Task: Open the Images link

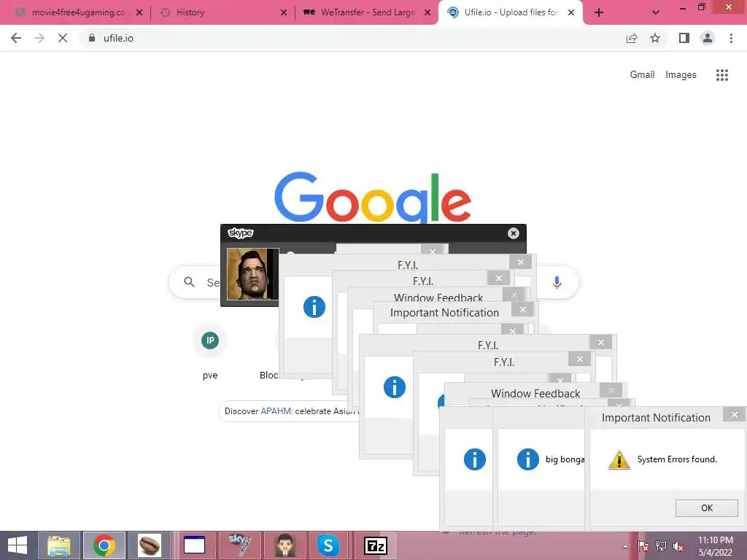Action: tap(681, 75)
